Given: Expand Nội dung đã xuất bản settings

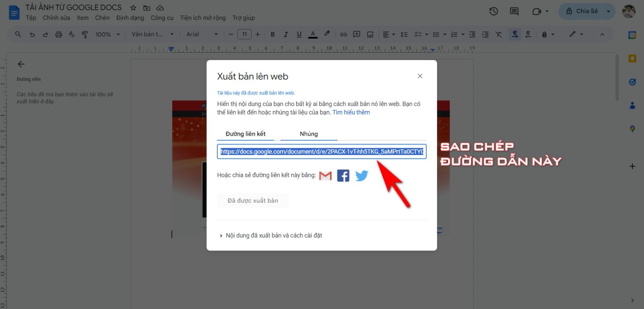Looking at the screenshot, I should (271, 235).
